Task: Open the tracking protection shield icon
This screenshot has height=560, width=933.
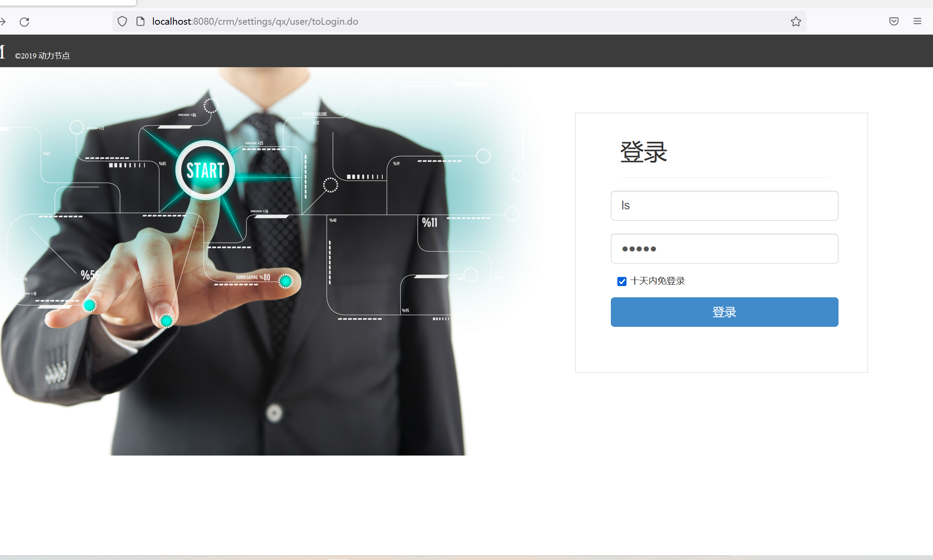Action: tap(122, 22)
